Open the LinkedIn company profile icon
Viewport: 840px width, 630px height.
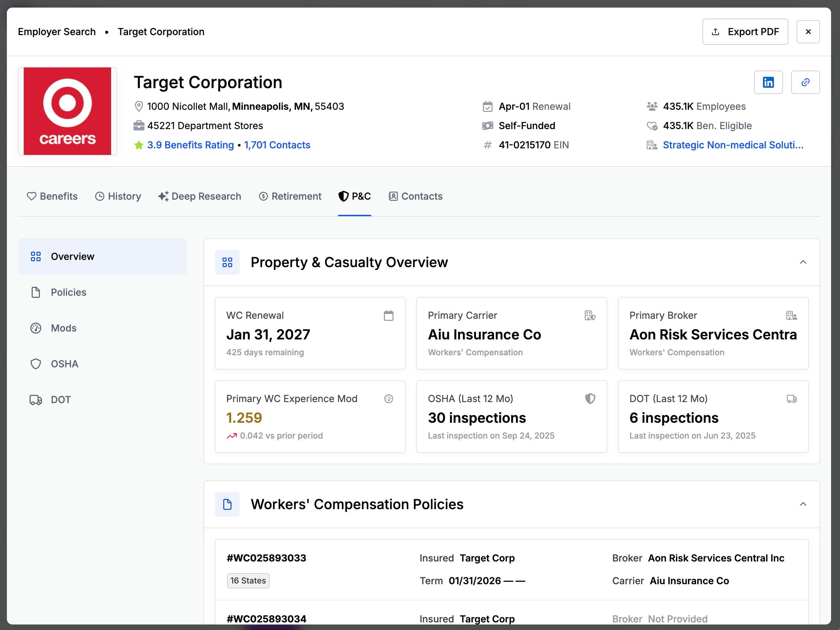[x=768, y=82]
